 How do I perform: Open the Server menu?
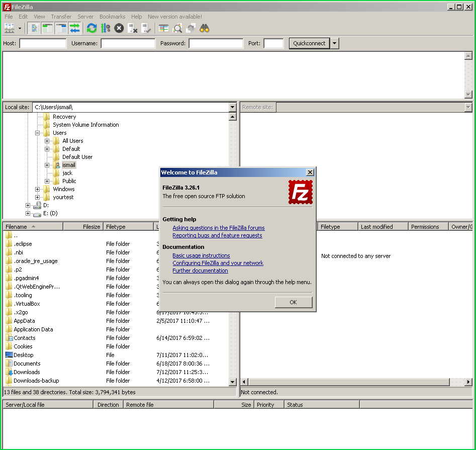[x=85, y=17]
